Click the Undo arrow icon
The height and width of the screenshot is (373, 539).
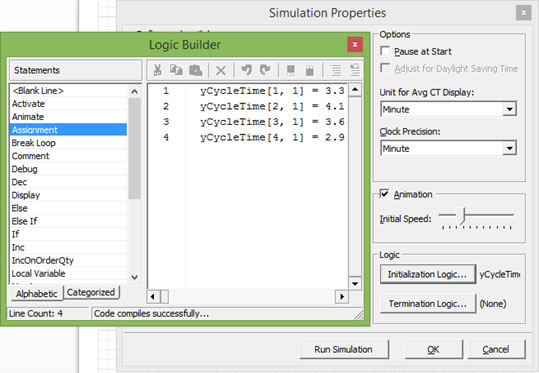(246, 70)
